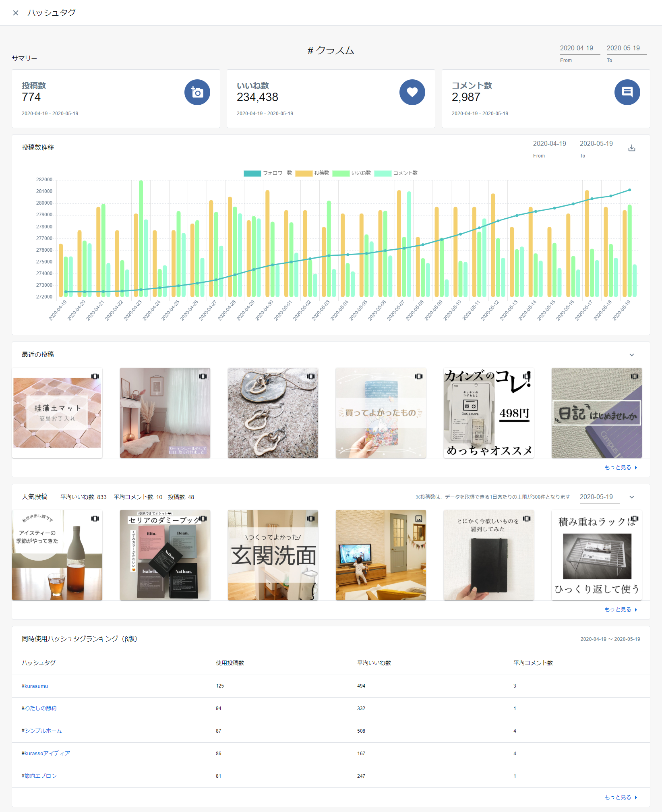
Task: Click image icon on the TV room post
Action: pos(419,518)
